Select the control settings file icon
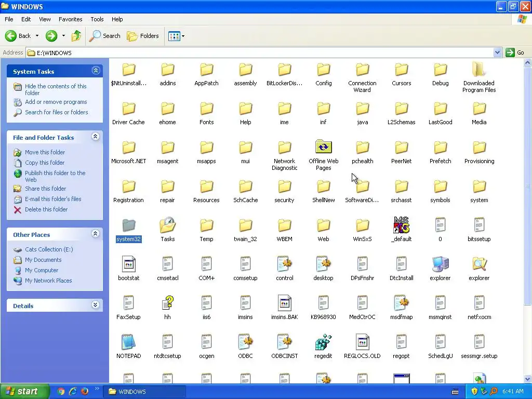Image resolution: width=532 pixels, height=399 pixels. (x=284, y=264)
